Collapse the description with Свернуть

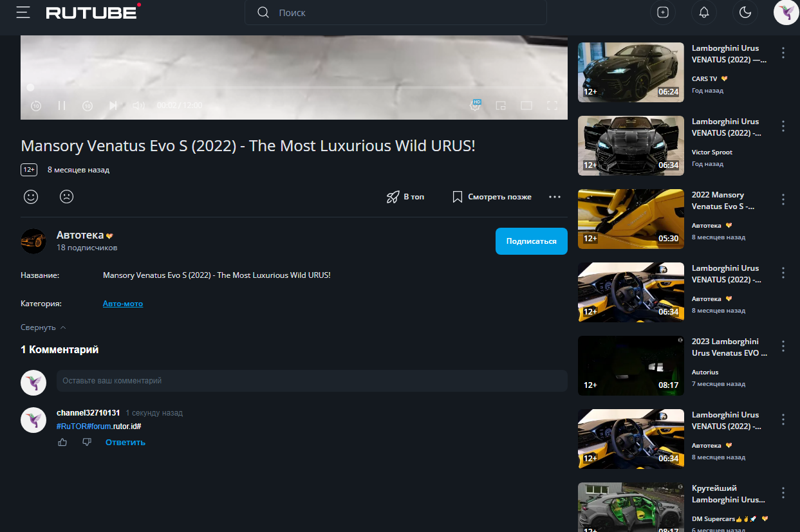click(x=43, y=327)
